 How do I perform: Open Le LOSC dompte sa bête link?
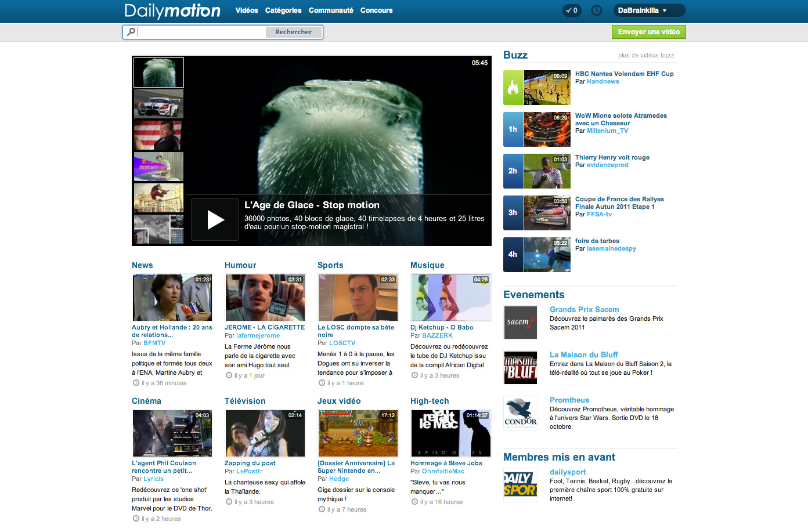(x=356, y=331)
